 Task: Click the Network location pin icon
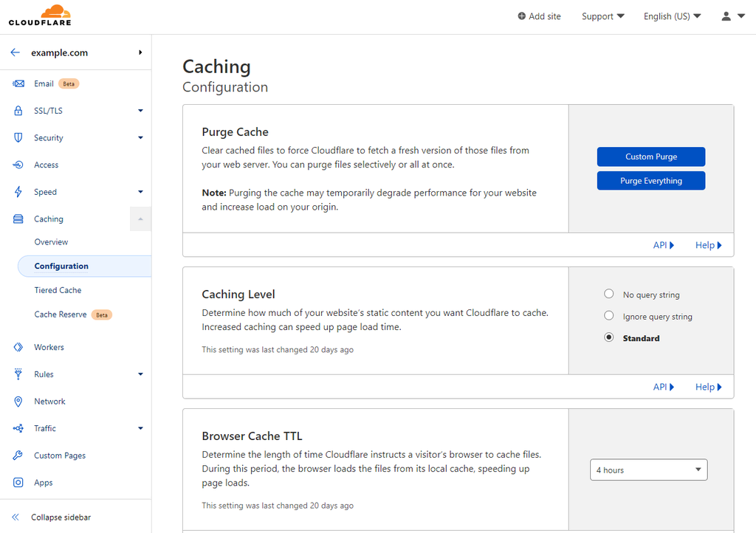(18, 402)
